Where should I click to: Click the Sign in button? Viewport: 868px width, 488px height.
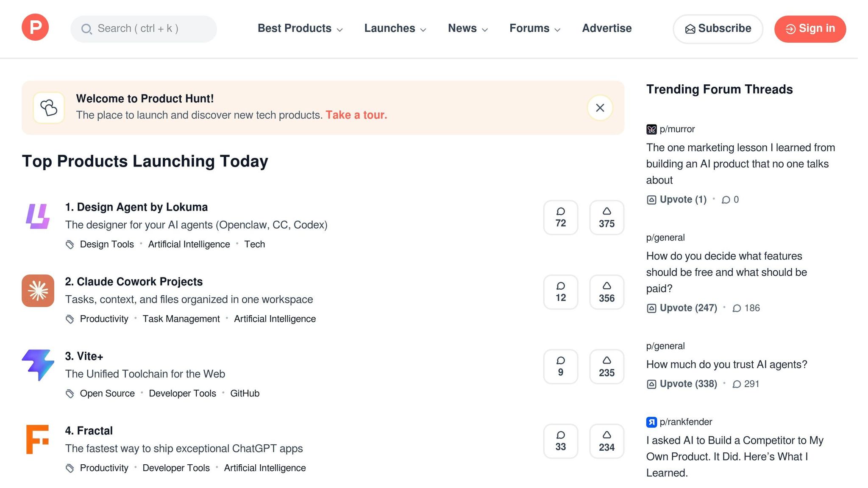click(x=810, y=29)
